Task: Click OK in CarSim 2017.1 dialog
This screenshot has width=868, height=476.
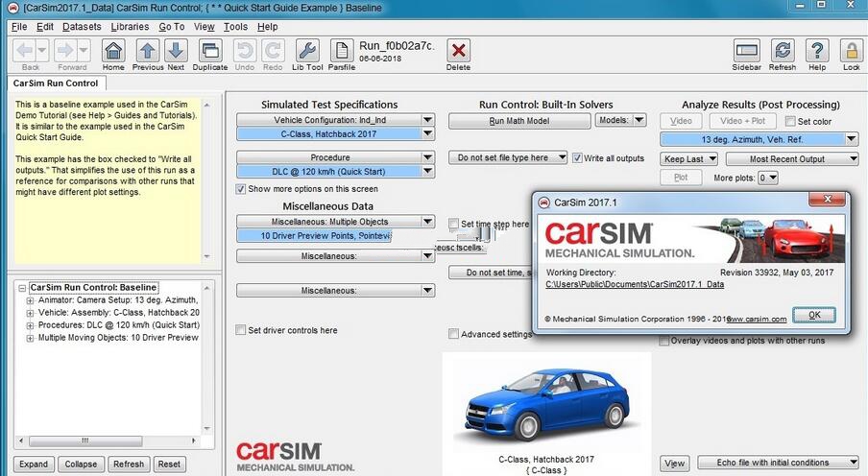Action: [814, 315]
